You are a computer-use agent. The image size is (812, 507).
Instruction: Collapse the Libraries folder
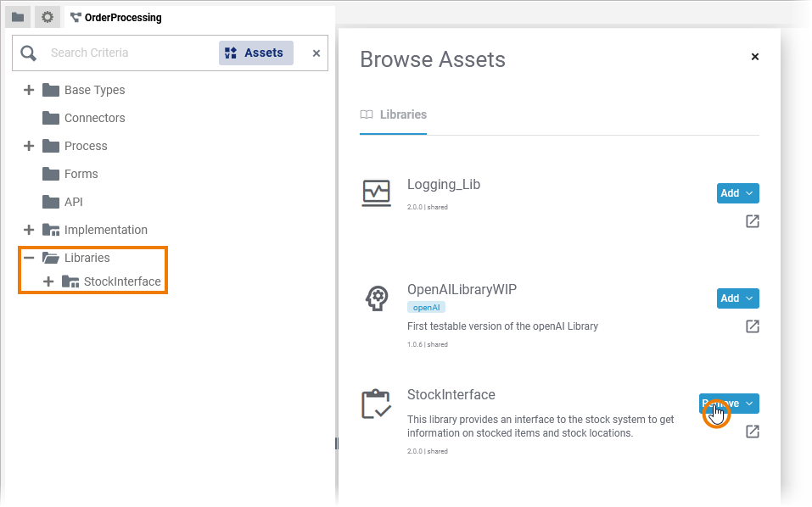(x=29, y=258)
